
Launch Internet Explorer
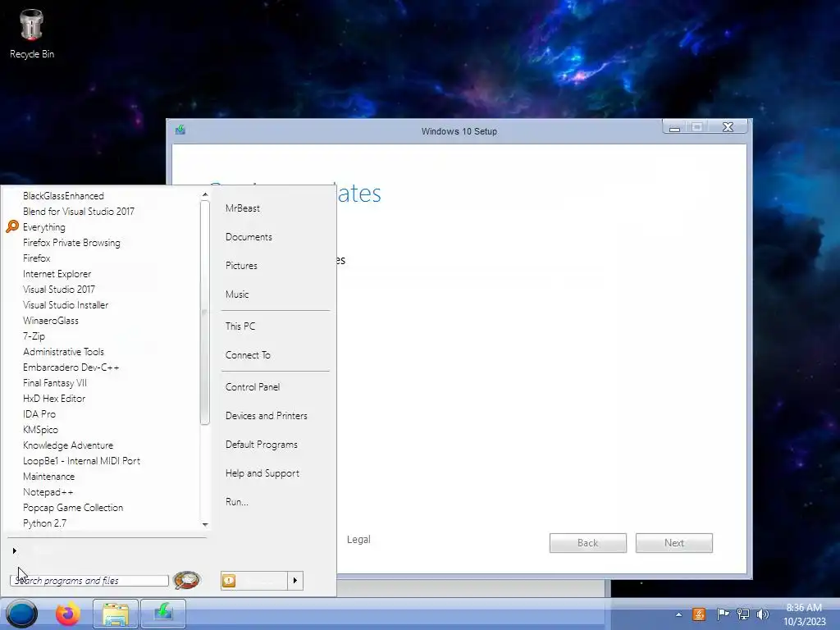coord(57,274)
